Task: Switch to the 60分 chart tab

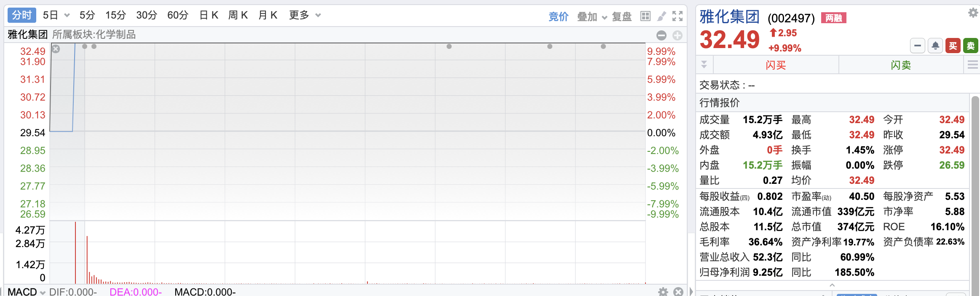Action: (x=178, y=15)
